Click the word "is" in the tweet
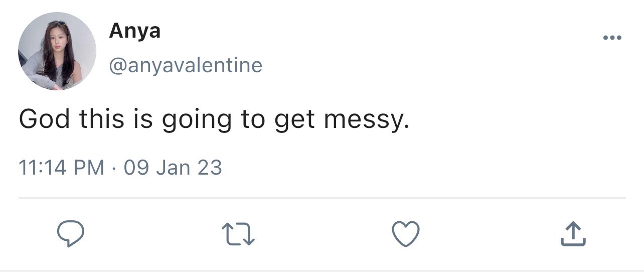644x280 pixels. 148,119
